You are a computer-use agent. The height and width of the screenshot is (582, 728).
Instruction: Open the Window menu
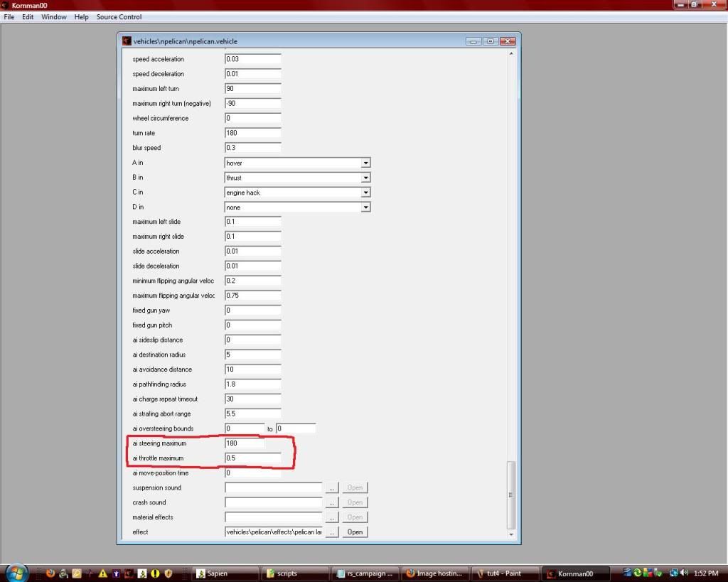[x=54, y=17]
